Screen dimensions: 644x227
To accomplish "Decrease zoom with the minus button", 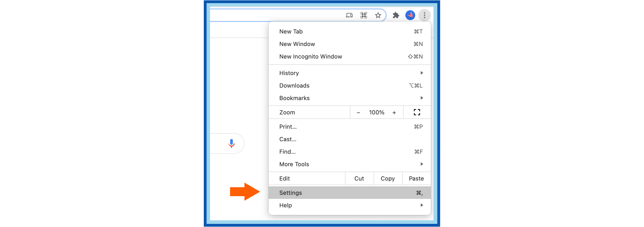I will click(x=358, y=113).
